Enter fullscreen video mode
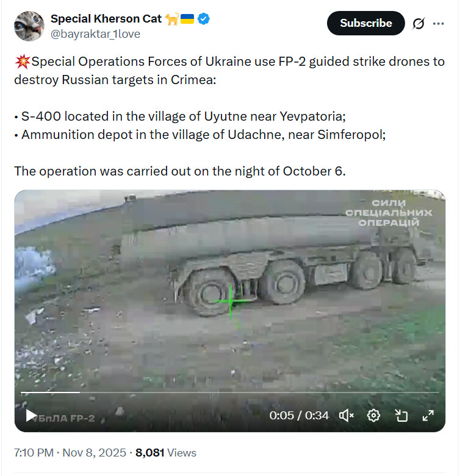 click(428, 416)
